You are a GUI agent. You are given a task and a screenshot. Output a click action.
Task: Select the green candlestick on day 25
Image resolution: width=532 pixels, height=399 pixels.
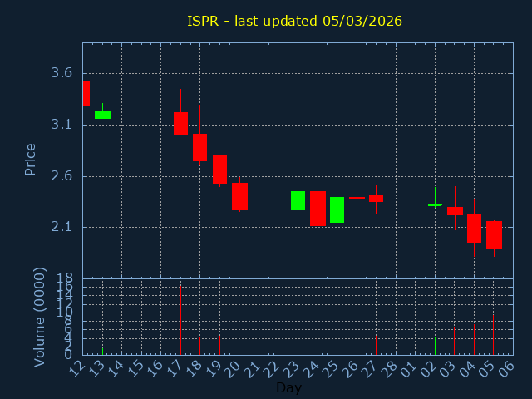pyautogui.click(x=337, y=209)
